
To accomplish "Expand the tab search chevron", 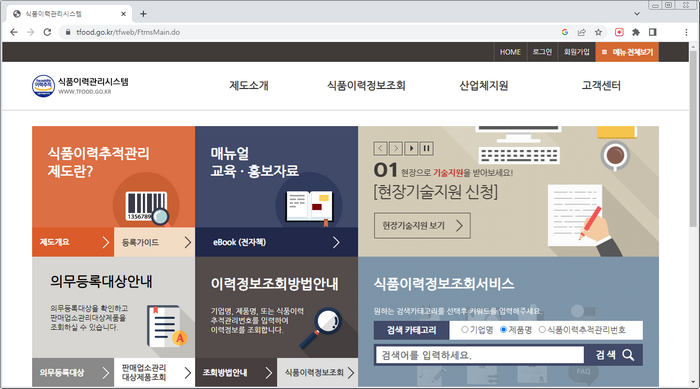I will (637, 14).
